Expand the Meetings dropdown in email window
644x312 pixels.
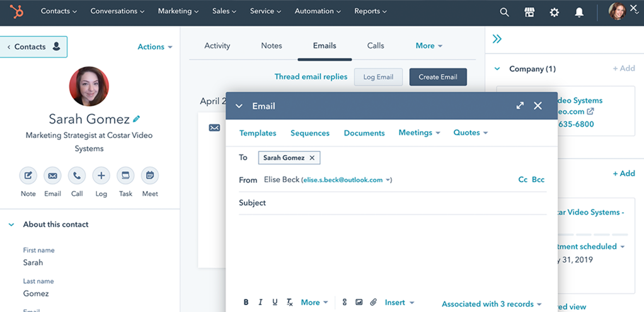pos(419,133)
